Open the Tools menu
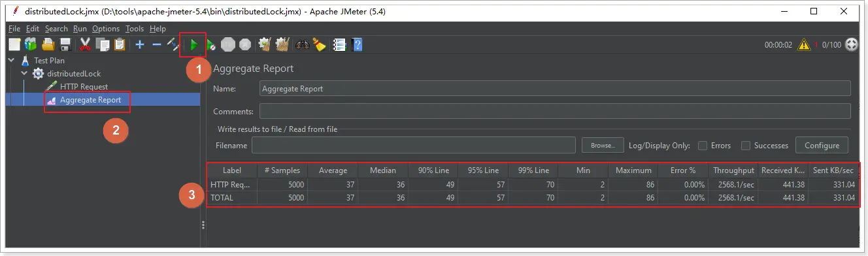The height and width of the screenshot is (256, 868). tap(135, 29)
